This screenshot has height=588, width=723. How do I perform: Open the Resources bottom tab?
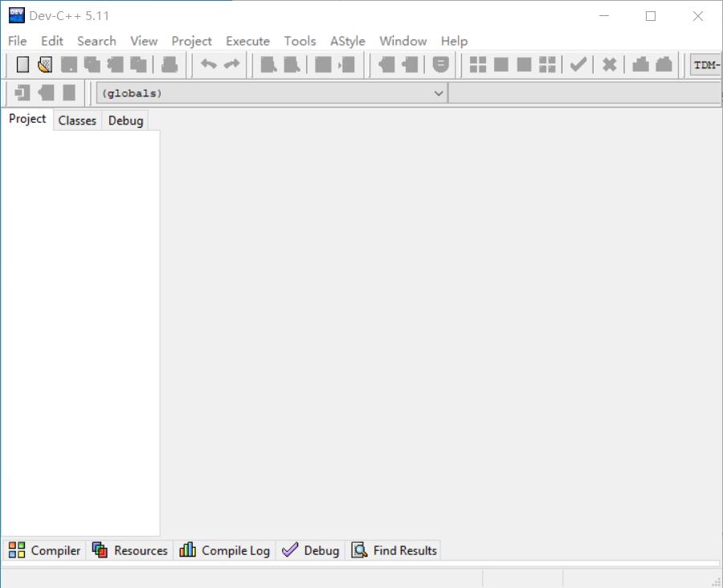(x=129, y=550)
